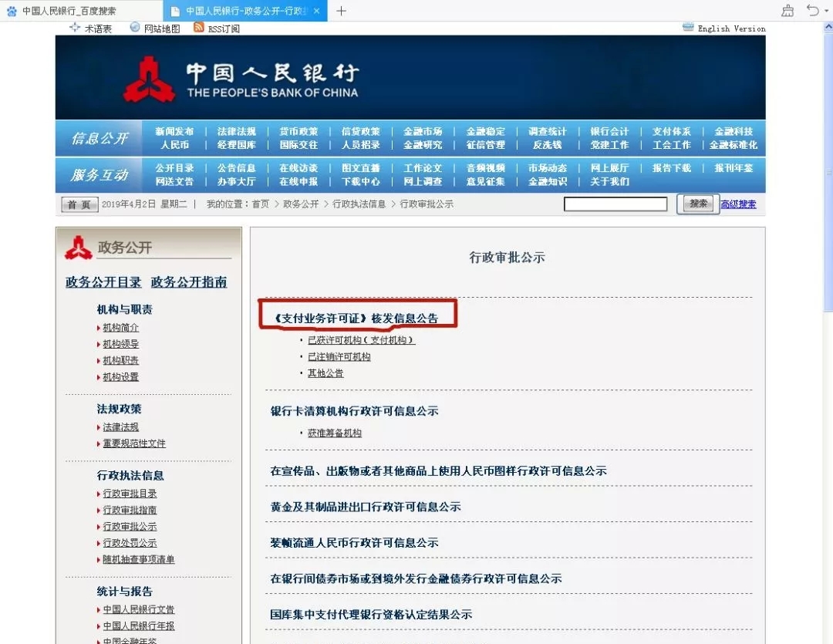Open 已注销许可机构 link
This screenshot has height=644, width=833.
pos(339,356)
